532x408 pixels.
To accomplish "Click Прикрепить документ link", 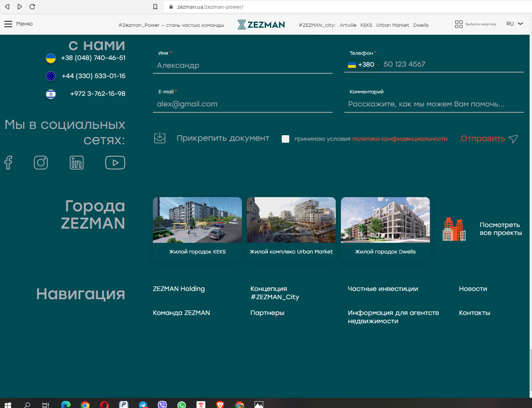I will (x=223, y=138).
